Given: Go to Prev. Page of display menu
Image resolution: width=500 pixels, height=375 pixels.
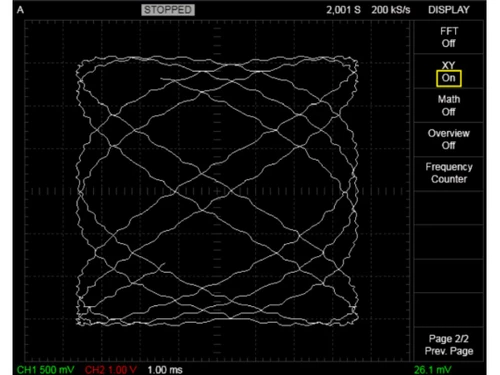Looking at the screenshot, I should click(449, 345).
